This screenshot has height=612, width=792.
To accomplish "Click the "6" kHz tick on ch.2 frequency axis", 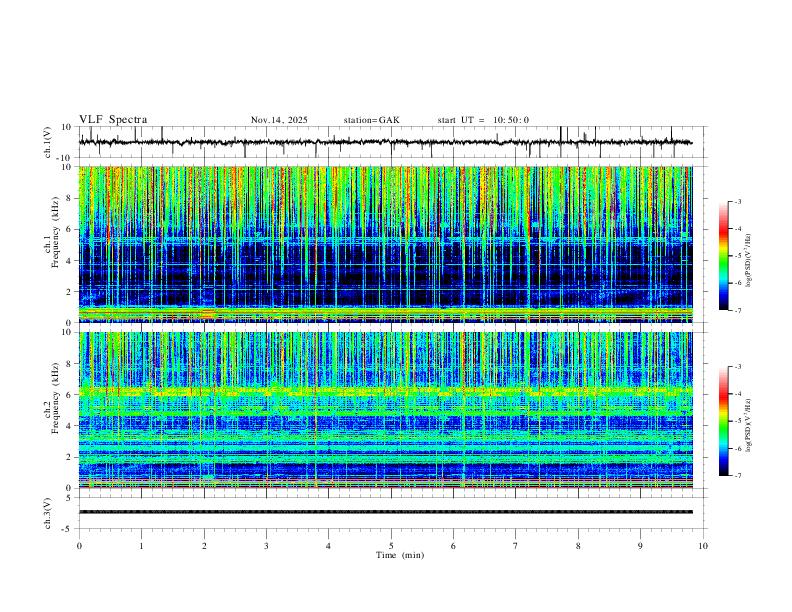I will [70, 394].
